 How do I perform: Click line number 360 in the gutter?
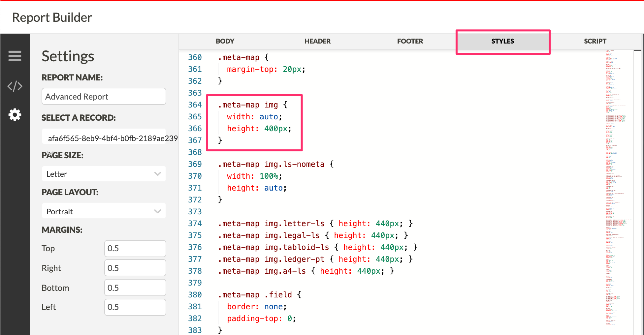195,57
